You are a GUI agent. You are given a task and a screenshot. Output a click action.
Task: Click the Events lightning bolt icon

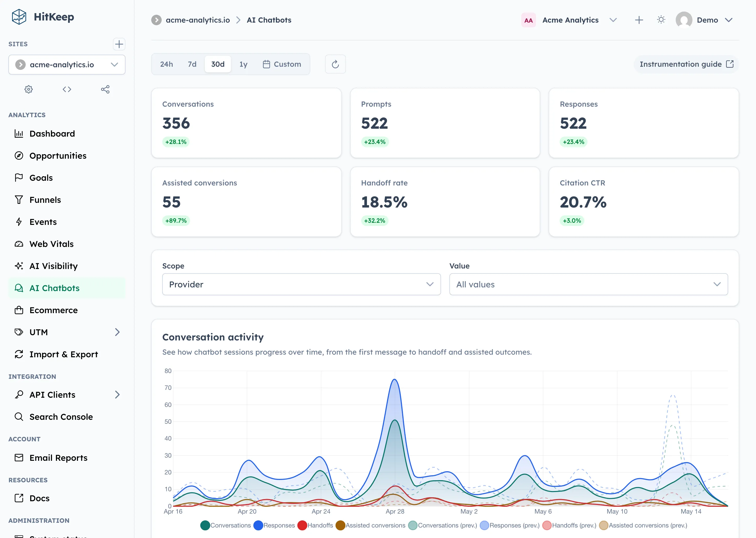tap(19, 222)
